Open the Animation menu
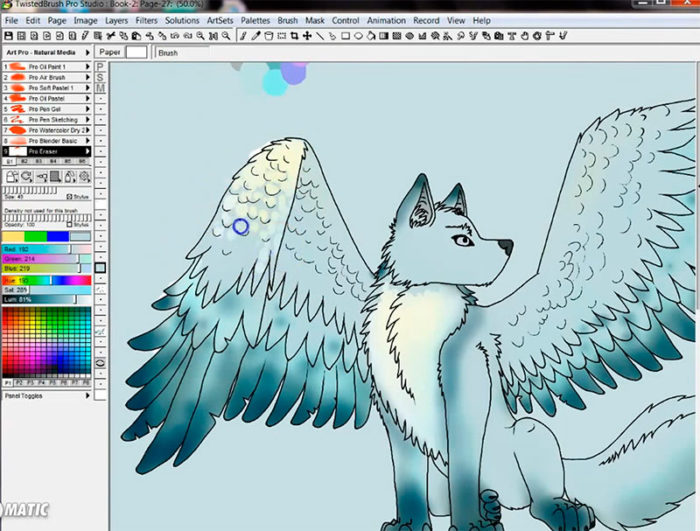Image resolution: width=700 pixels, height=531 pixels. pyautogui.click(x=386, y=21)
